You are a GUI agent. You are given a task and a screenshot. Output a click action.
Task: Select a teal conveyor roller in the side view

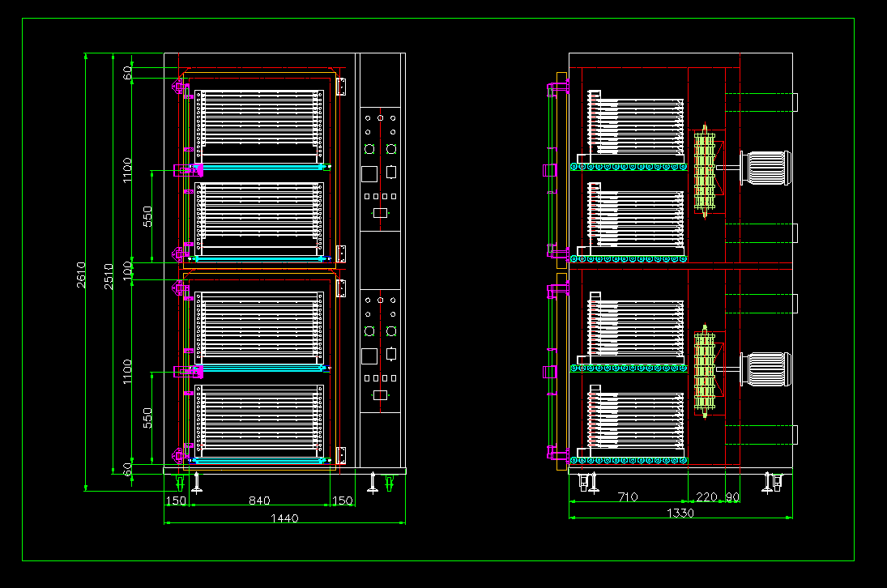click(632, 168)
